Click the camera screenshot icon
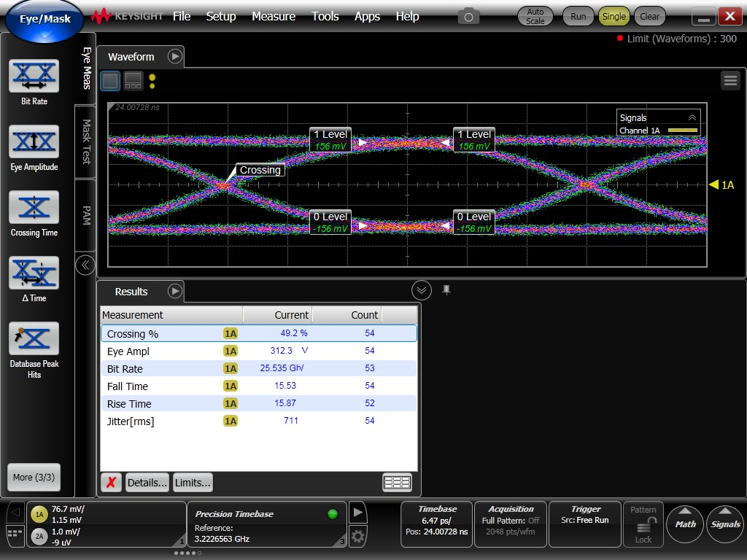The height and width of the screenshot is (560, 747). point(468,16)
